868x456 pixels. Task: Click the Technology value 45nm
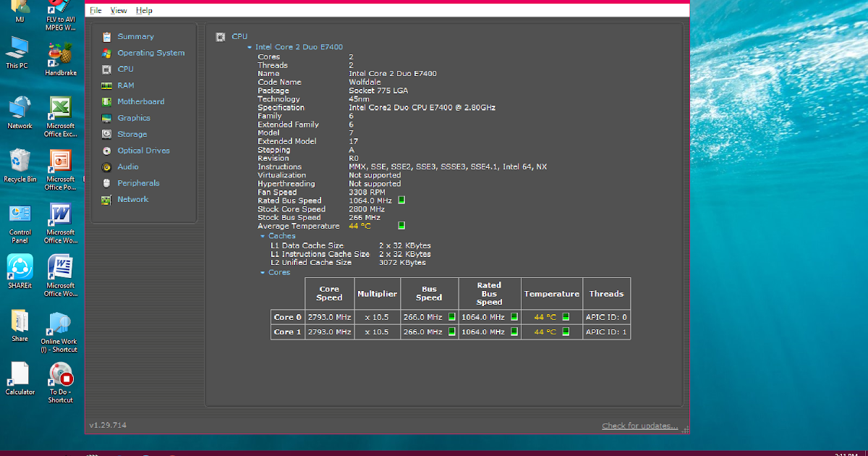point(359,99)
